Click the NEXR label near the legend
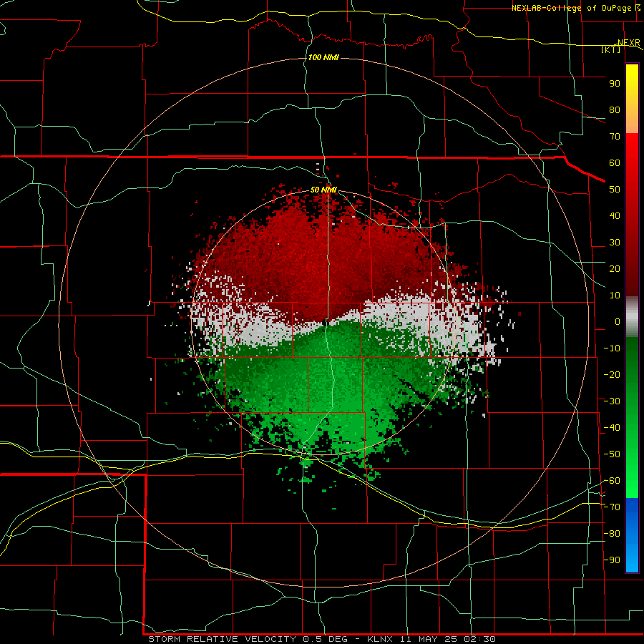644x644 pixels. (628, 43)
